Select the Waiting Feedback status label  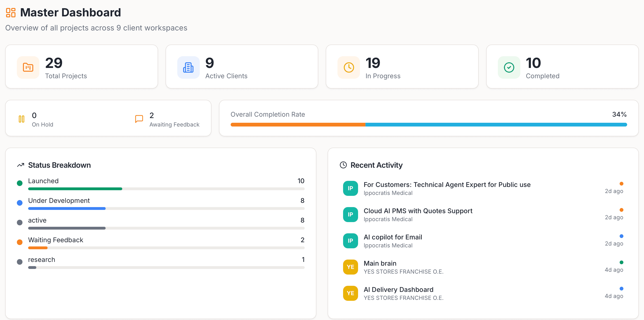point(56,240)
